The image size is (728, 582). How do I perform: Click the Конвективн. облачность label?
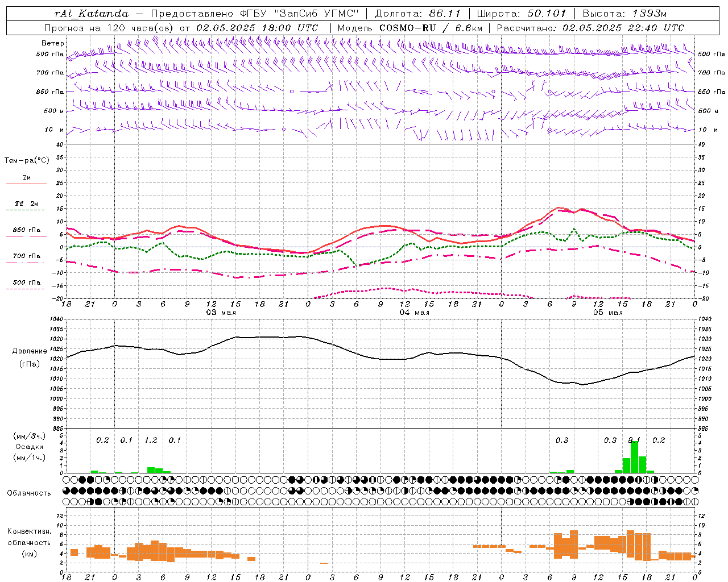pyautogui.click(x=29, y=537)
